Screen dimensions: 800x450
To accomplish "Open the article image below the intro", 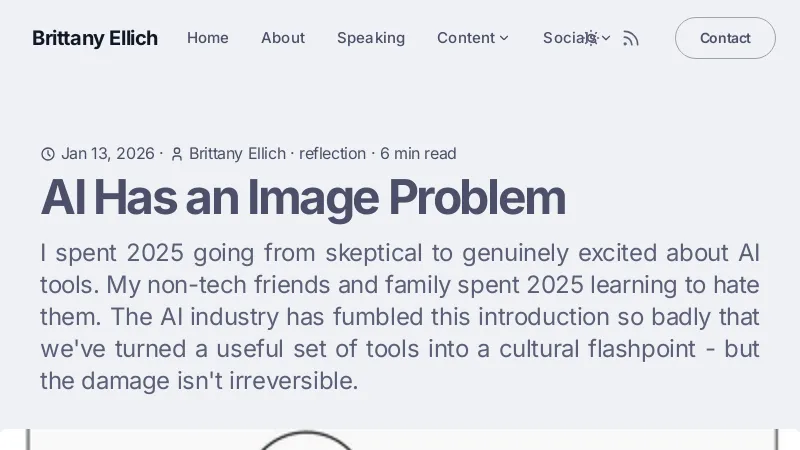I will tap(400, 440).
